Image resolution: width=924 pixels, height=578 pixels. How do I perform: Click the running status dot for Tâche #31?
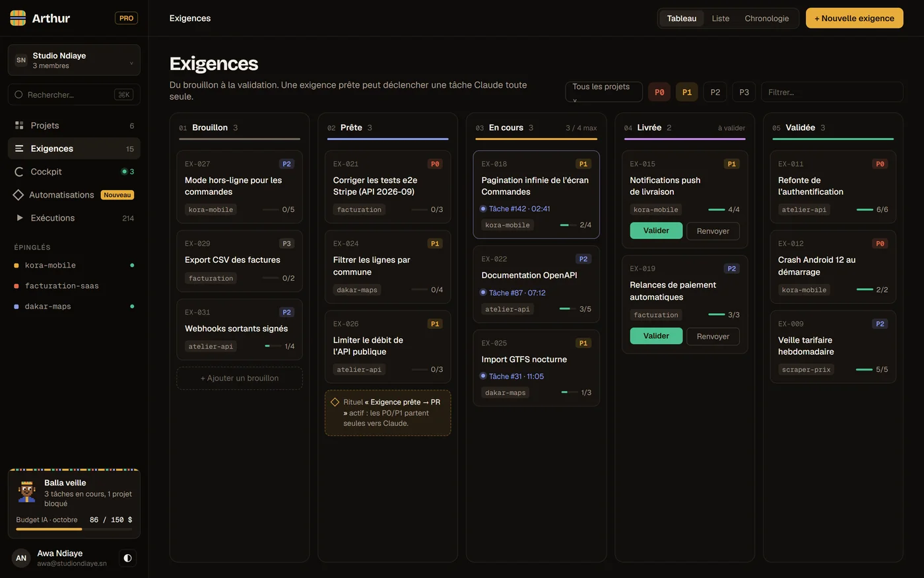tap(483, 377)
